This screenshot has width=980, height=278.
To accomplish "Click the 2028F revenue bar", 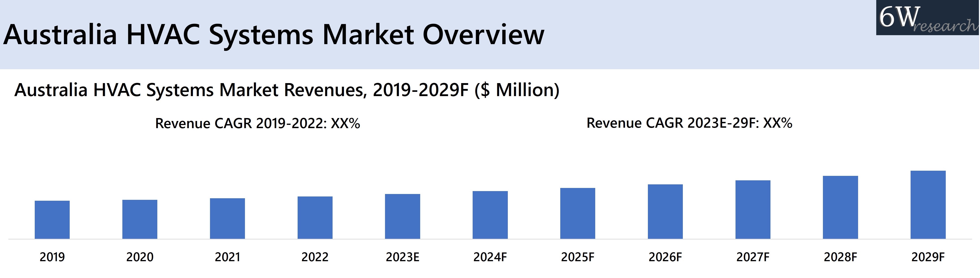I will (x=840, y=207).
